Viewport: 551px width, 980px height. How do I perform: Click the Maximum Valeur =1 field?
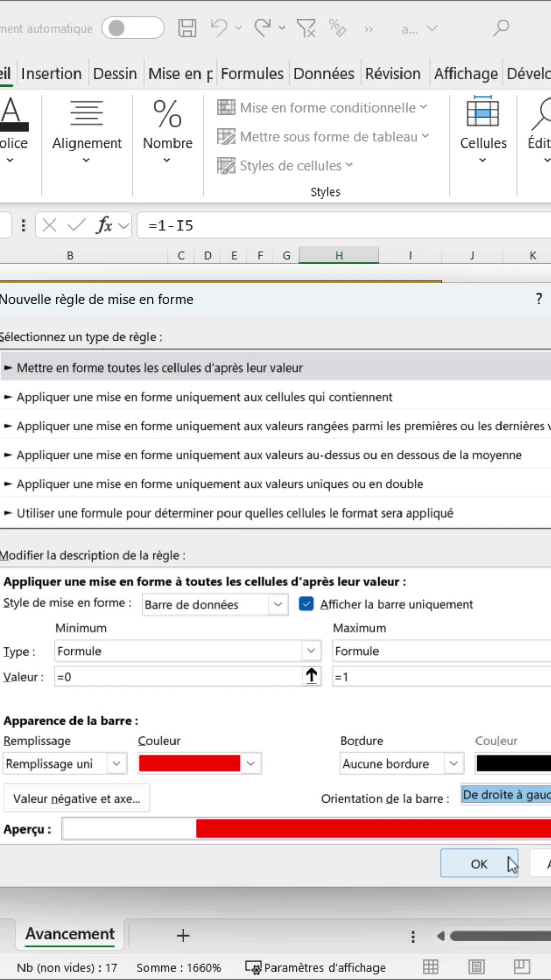[442, 677]
